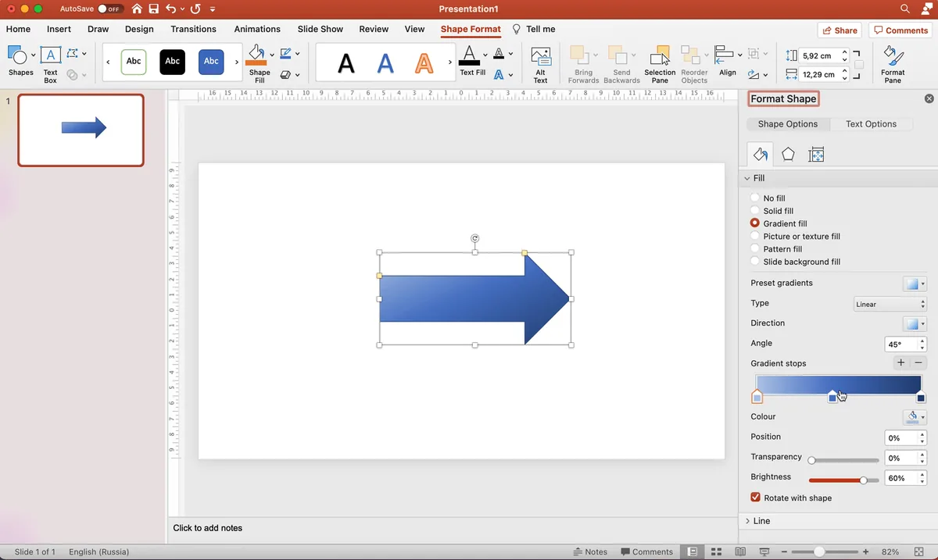The width and height of the screenshot is (938, 560).
Task: Click the Share button
Action: [840, 30]
